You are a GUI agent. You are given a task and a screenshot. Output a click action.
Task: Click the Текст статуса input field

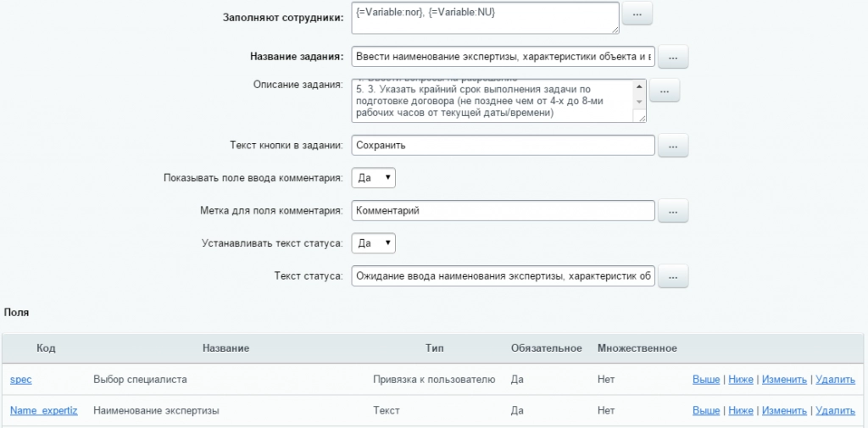[x=502, y=276]
